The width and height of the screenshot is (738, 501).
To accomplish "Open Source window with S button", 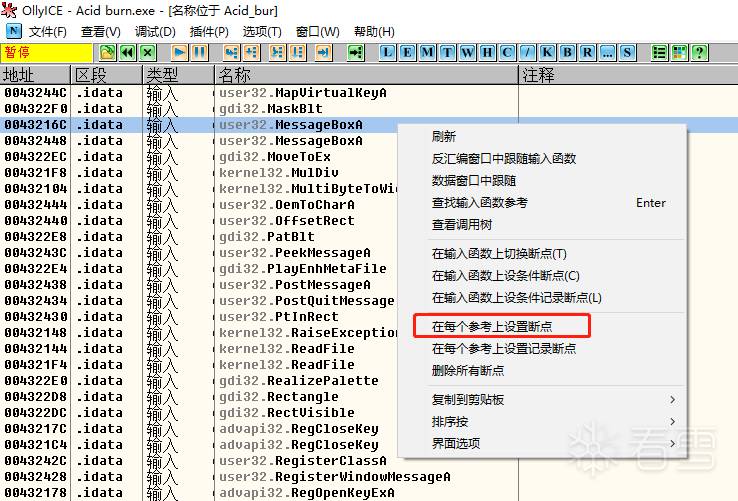I will point(627,52).
